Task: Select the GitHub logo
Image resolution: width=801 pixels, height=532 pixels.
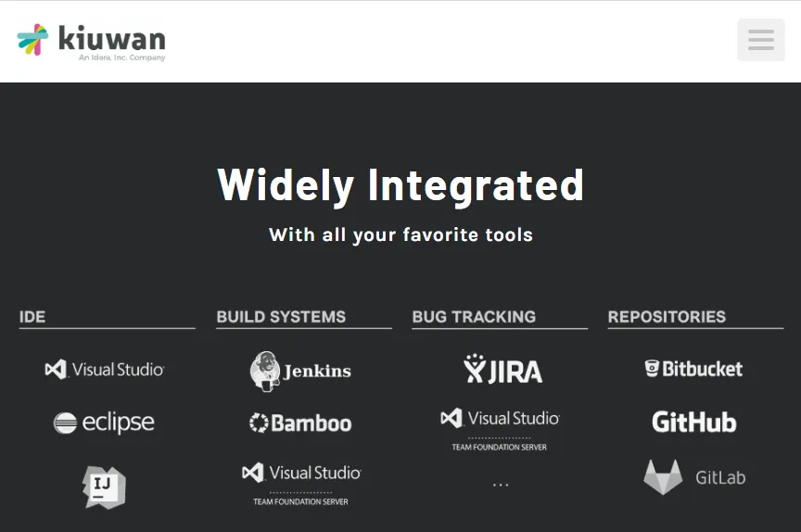Action: 693,423
